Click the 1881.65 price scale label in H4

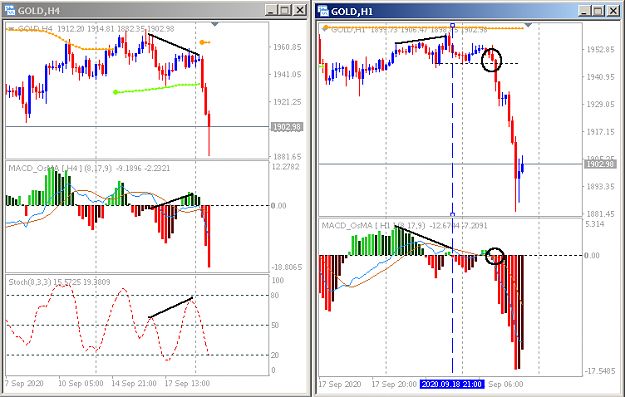(x=287, y=157)
